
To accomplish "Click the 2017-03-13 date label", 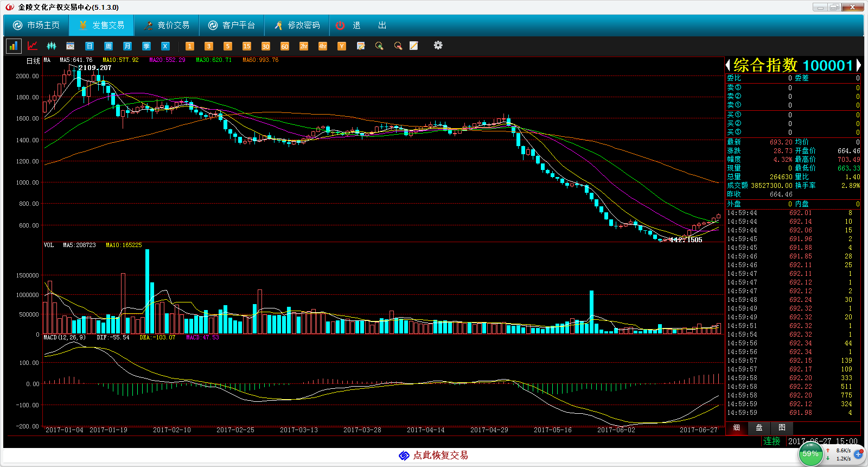I will [x=299, y=430].
